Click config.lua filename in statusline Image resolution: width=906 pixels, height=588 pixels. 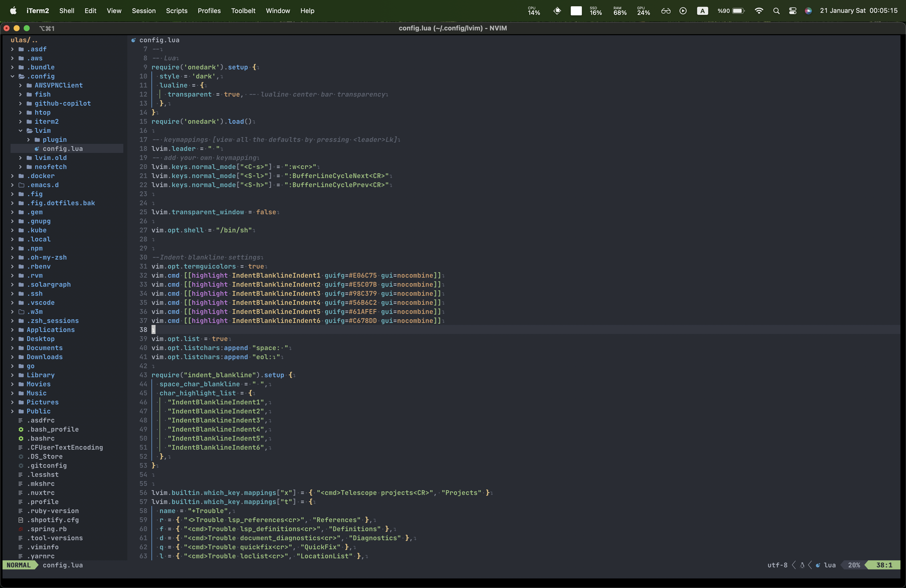pos(63,565)
